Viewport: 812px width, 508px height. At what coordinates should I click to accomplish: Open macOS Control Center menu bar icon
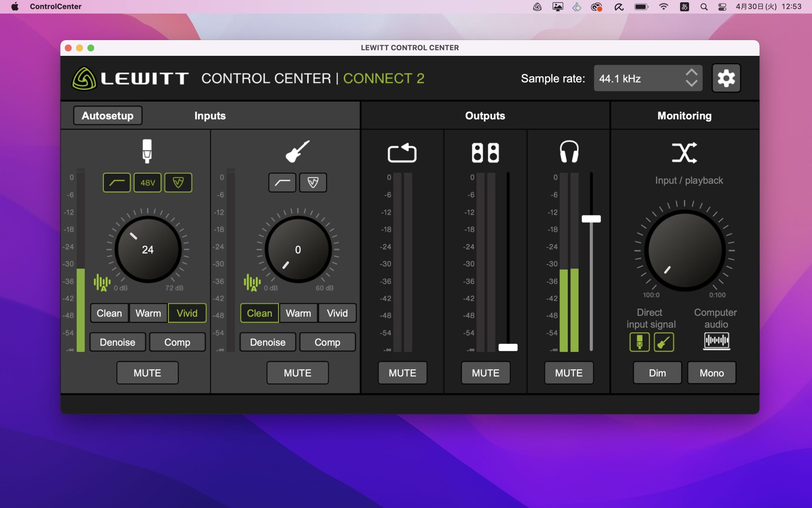point(722,7)
